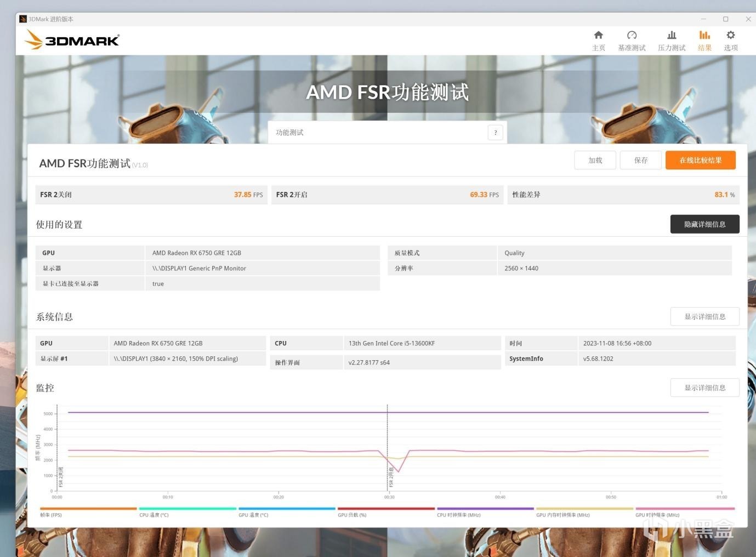
Task: Click the 系统信息 section heading
Action: [x=54, y=317]
